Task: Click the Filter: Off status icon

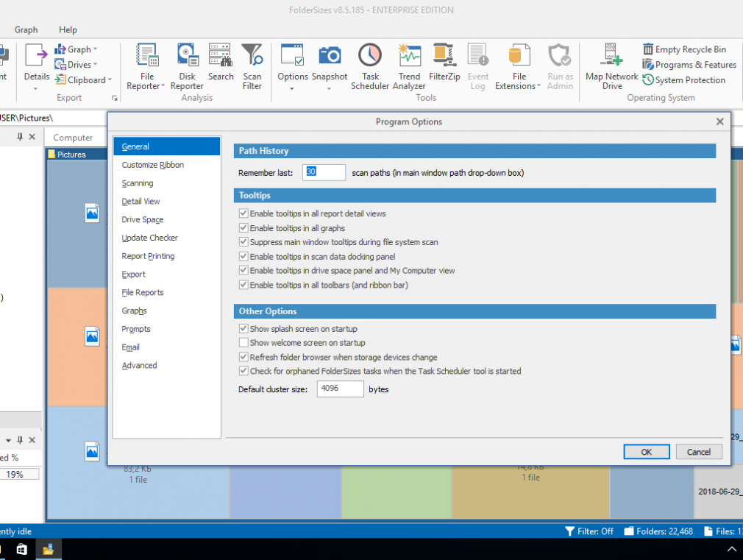Action: tap(570, 531)
